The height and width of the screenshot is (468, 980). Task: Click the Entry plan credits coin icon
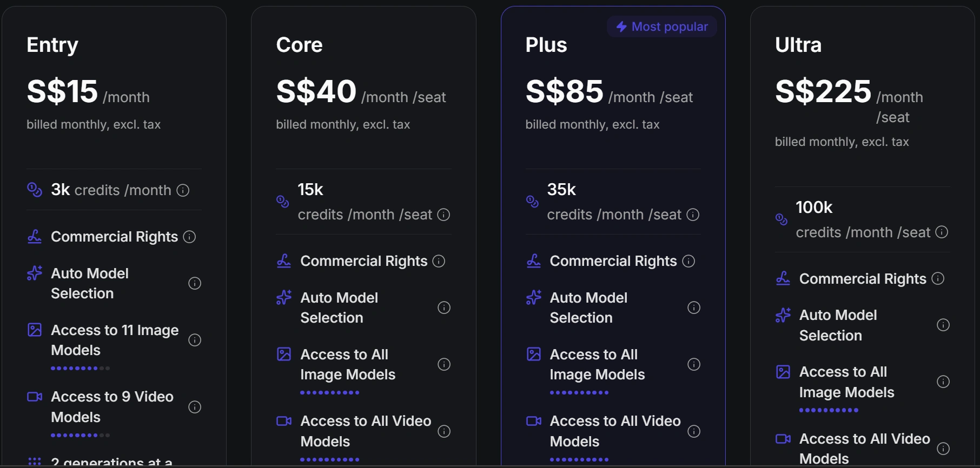[x=35, y=190]
